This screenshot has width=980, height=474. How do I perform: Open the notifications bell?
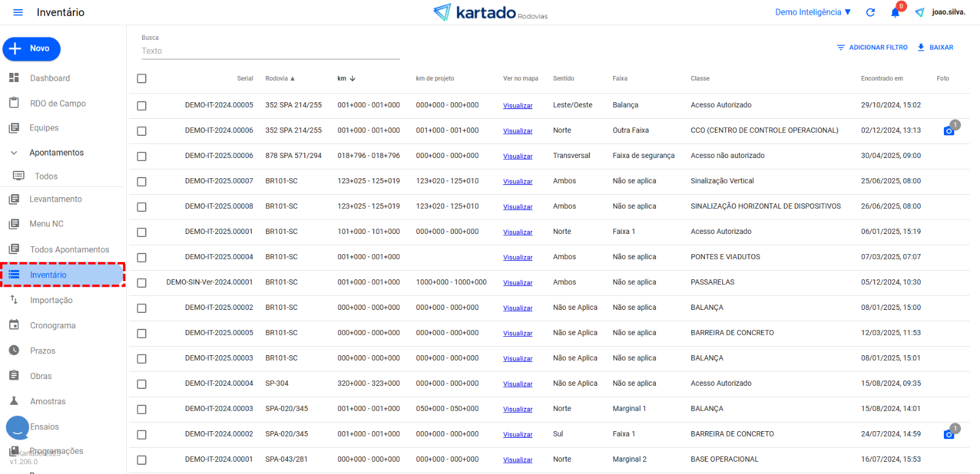click(895, 12)
